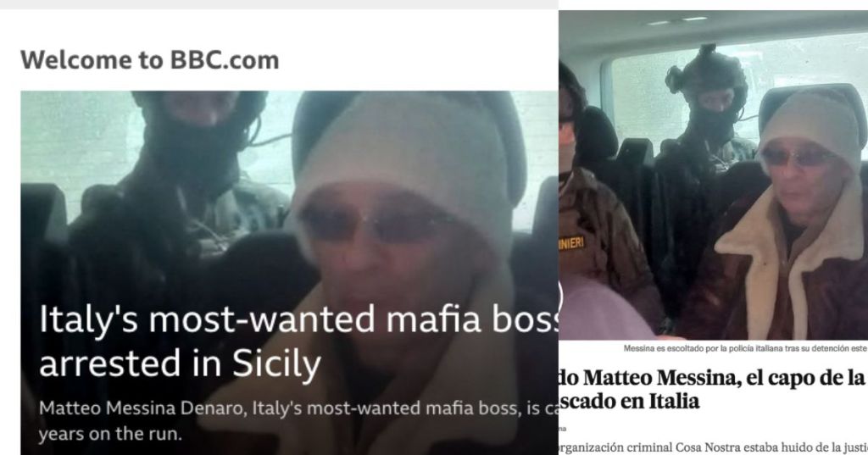Click the 'Messina es escoltado' photo caption
This screenshot has width=868, height=455.
pos(745,348)
